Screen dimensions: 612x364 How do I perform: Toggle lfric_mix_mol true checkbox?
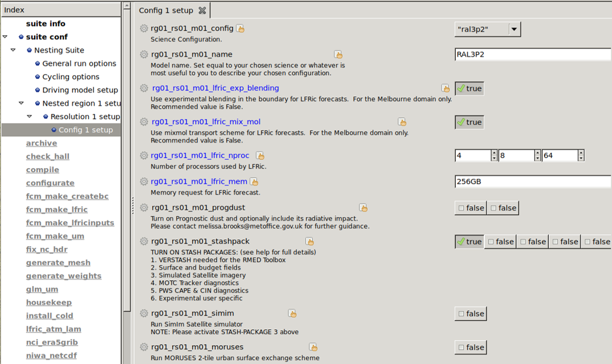pyautogui.click(x=470, y=122)
